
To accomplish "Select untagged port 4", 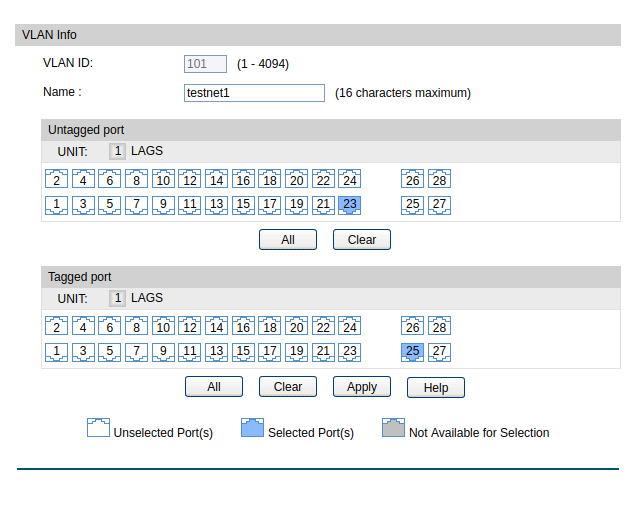I will 83,179.
